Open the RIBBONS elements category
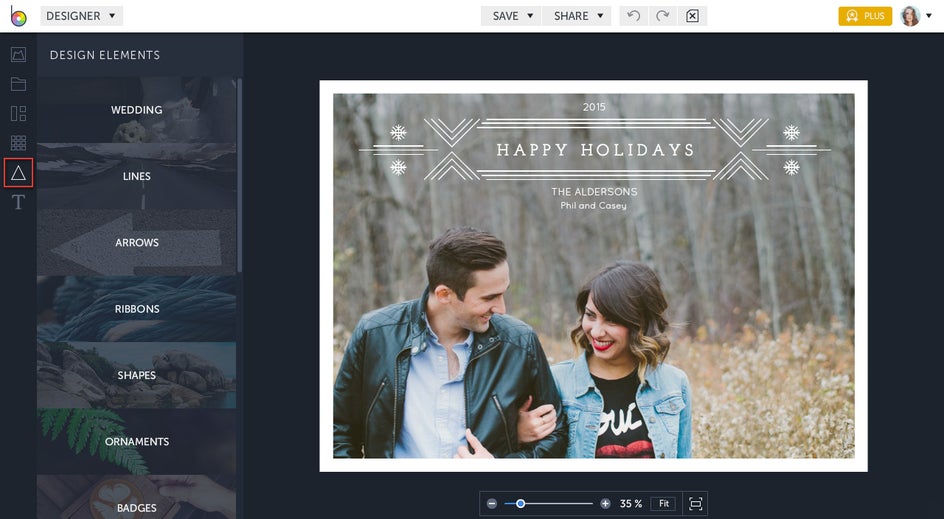The height and width of the screenshot is (519, 944). 137,308
